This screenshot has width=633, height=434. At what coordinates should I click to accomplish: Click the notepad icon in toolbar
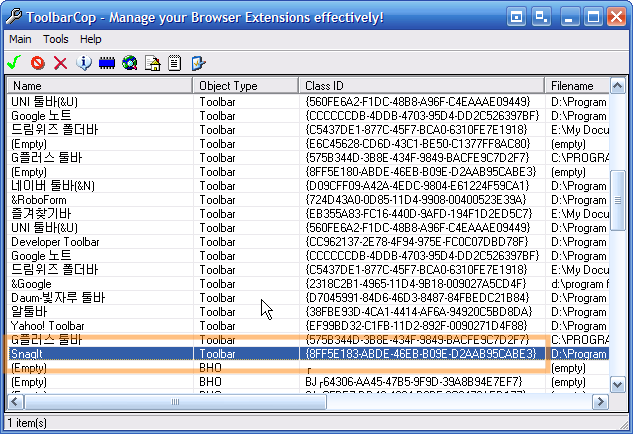pos(175,63)
